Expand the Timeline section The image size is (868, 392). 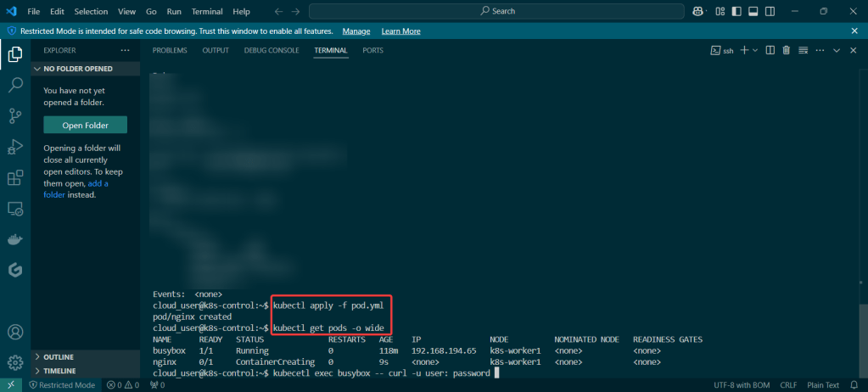pos(59,371)
